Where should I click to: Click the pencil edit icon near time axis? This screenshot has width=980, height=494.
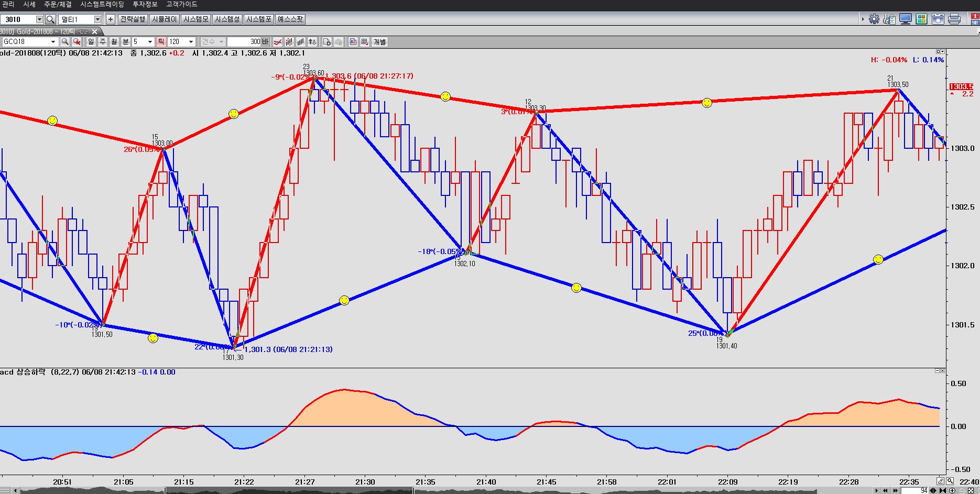coord(940,481)
